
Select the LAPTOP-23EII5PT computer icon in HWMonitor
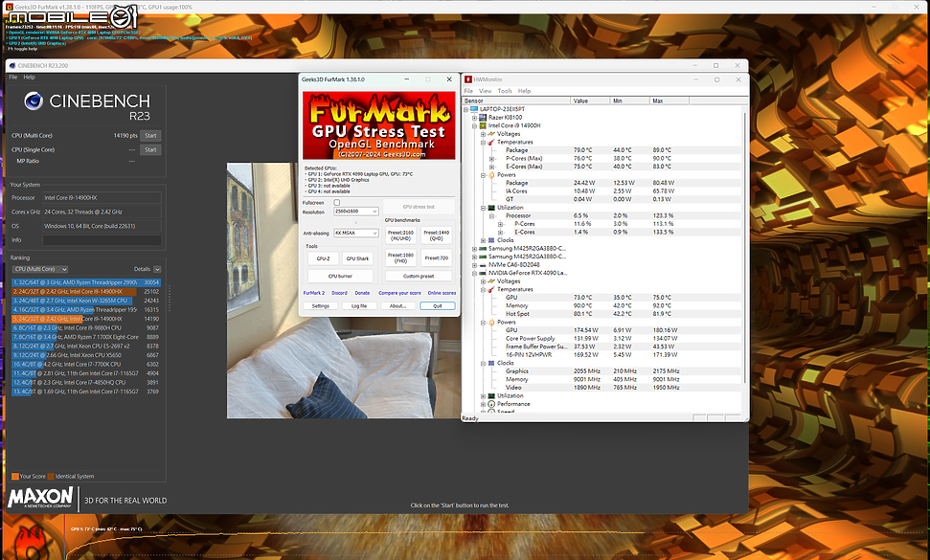[474, 109]
